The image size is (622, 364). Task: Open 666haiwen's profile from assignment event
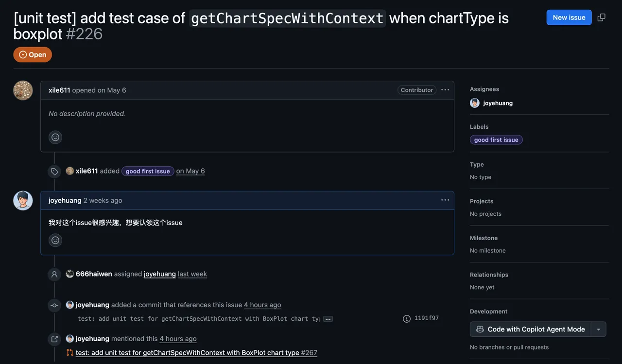(93, 274)
